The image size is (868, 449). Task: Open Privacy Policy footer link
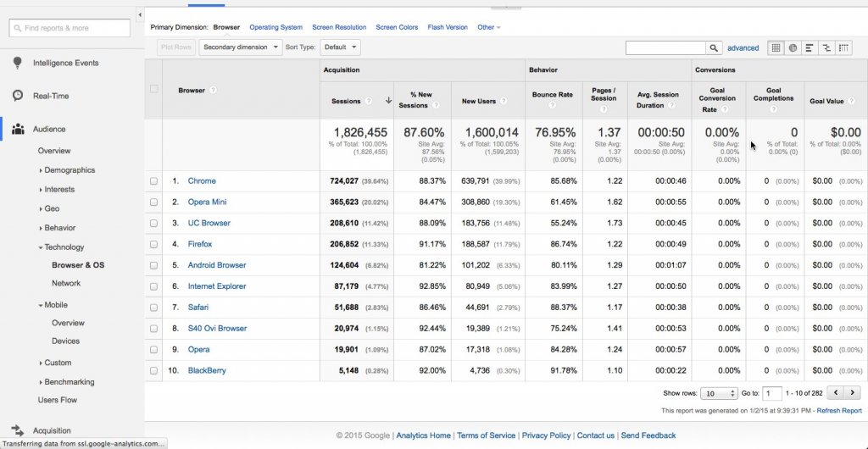546,435
